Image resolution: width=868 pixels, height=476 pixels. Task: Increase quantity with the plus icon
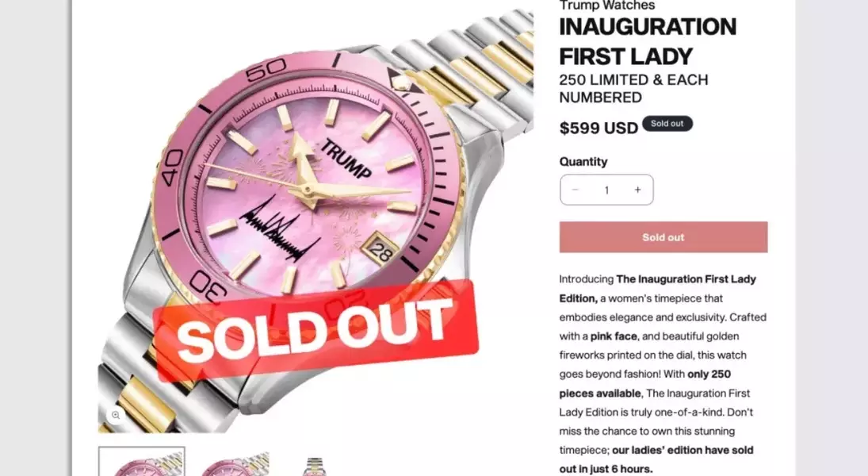[637, 190]
